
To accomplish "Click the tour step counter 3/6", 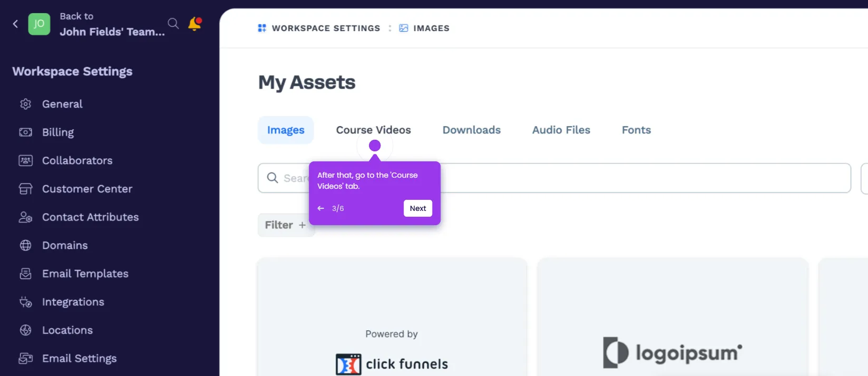I will coord(338,208).
